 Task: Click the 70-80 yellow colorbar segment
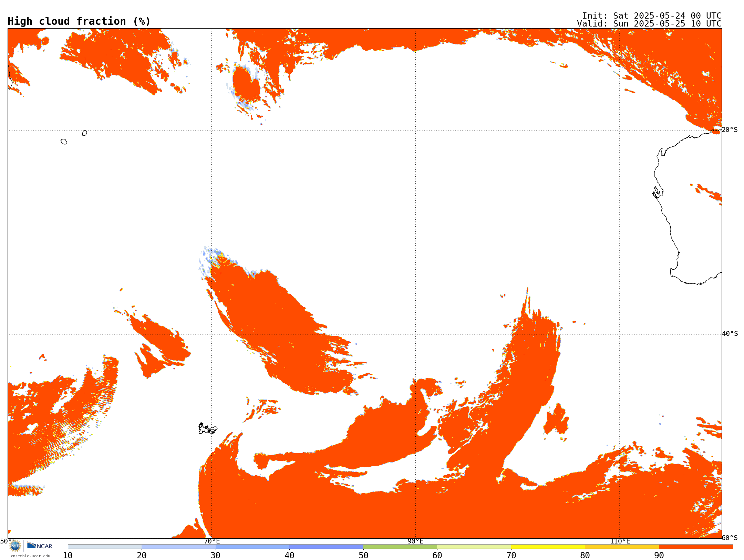pos(548,547)
